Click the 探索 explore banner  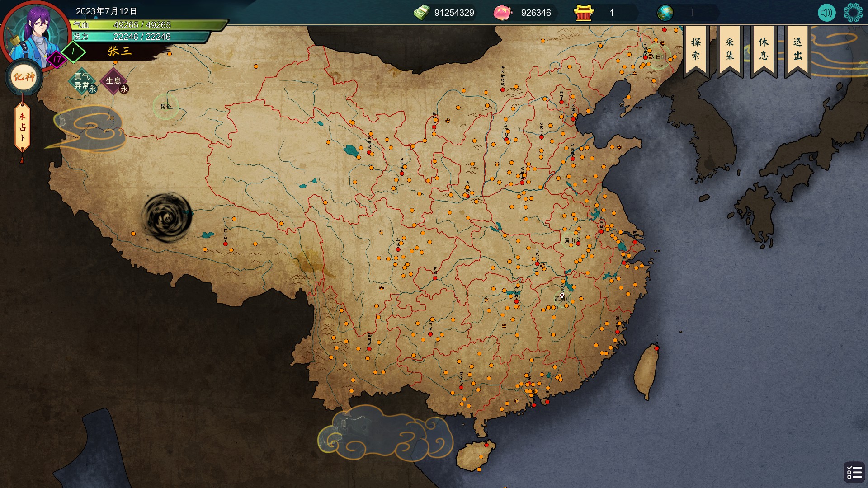pyautogui.click(x=696, y=49)
